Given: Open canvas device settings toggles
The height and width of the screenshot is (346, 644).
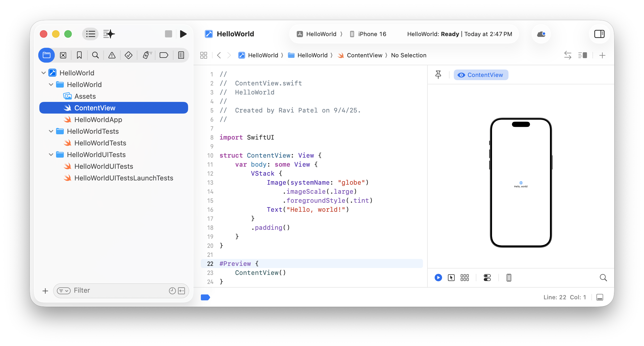Looking at the screenshot, I should 487,278.
